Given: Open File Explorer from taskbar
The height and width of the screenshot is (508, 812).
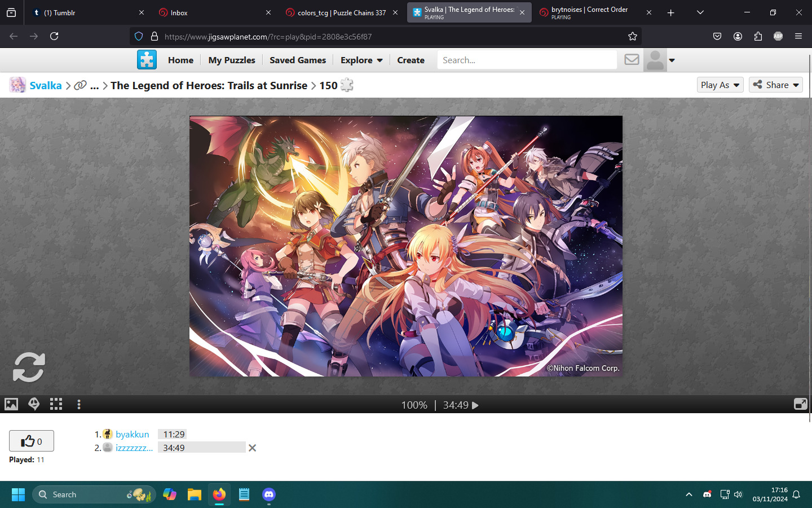Looking at the screenshot, I should (x=195, y=494).
